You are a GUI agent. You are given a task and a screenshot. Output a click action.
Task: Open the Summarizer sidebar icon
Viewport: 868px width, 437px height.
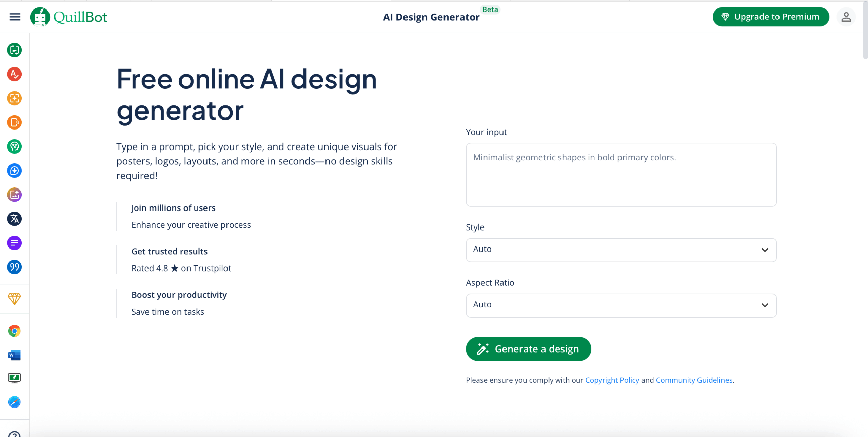(15, 243)
